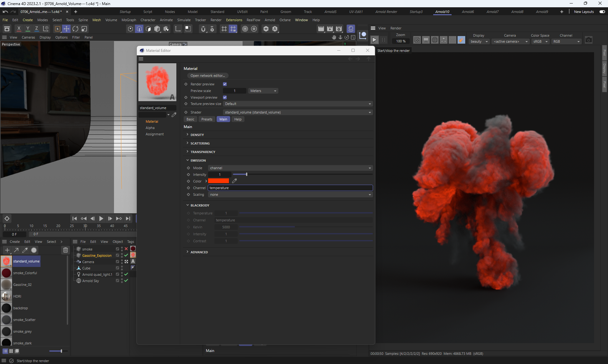The width and height of the screenshot is (608, 364).
Task: Click the material manager trash icon
Action: click(x=65, y=250)
